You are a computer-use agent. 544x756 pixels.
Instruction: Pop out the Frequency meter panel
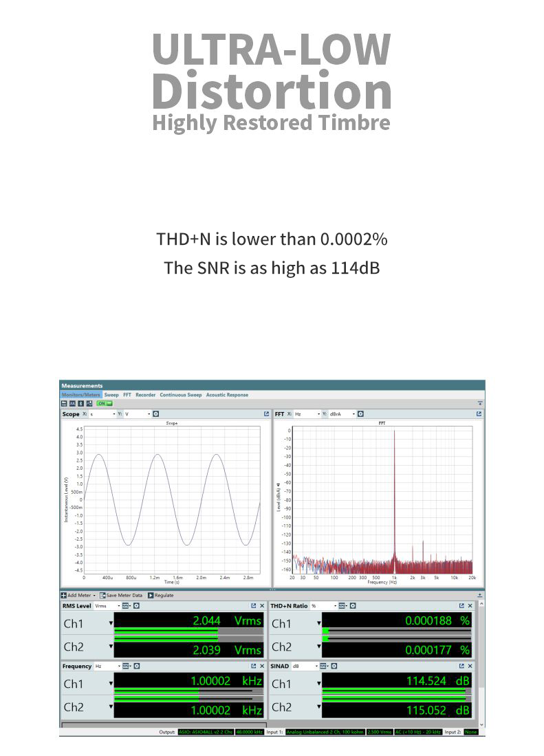click(x=253, y=666)
